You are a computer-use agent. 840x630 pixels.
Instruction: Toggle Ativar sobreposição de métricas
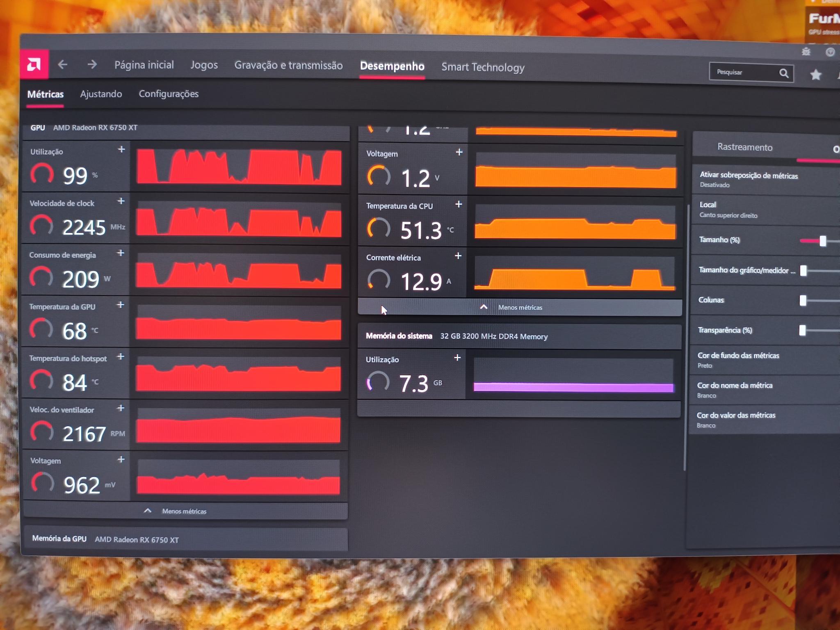click(x=766, y=180)
